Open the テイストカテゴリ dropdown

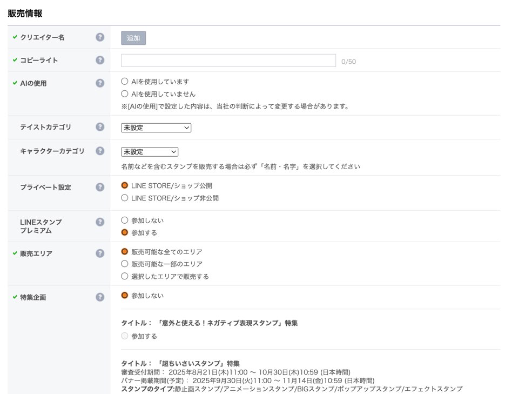(x=156, y=128)
